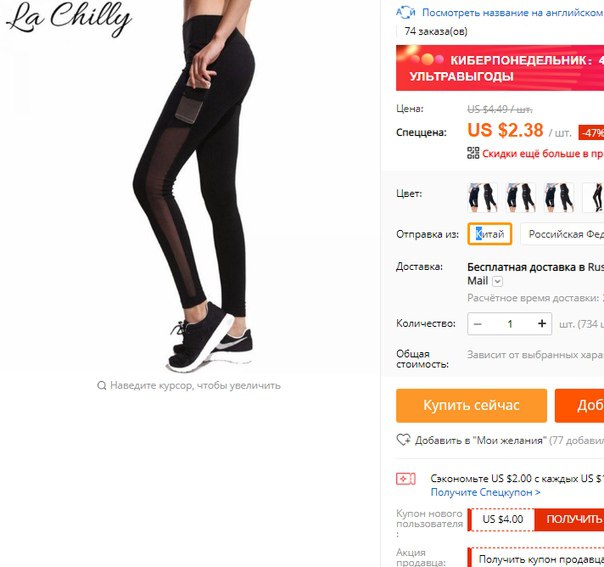Choose the fourth black leggings color option
The height and width of the screenshot is (567, 604).
click(x=593, y=197)
